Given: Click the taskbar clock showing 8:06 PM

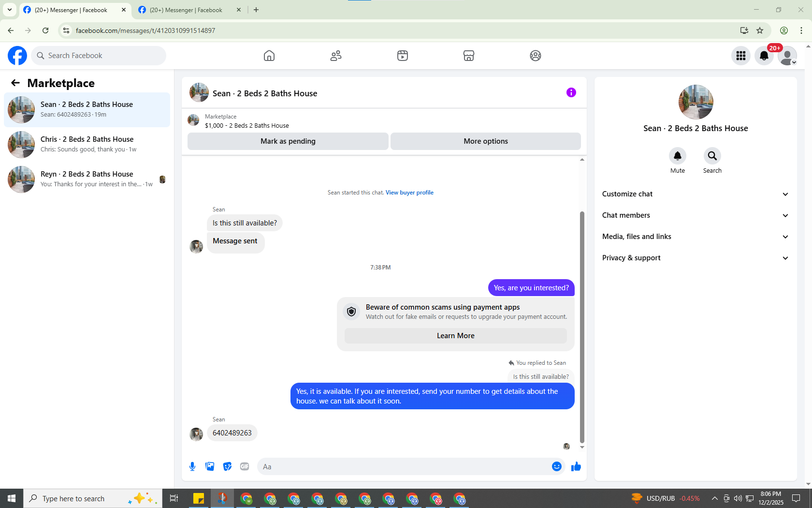Looking at the screenshot, I should tap(771, 498).
